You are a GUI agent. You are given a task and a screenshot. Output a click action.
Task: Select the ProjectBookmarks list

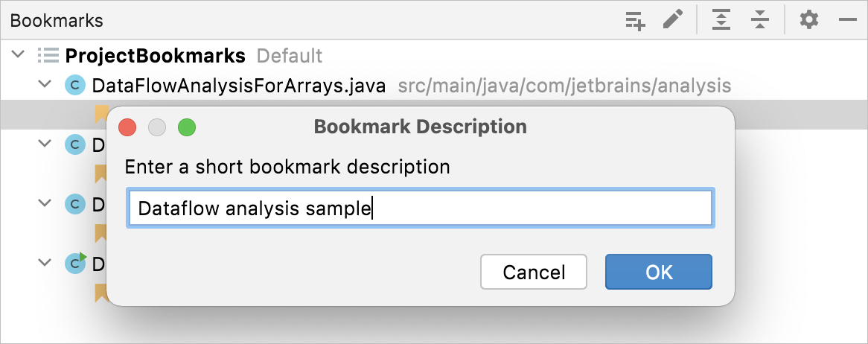155,56
